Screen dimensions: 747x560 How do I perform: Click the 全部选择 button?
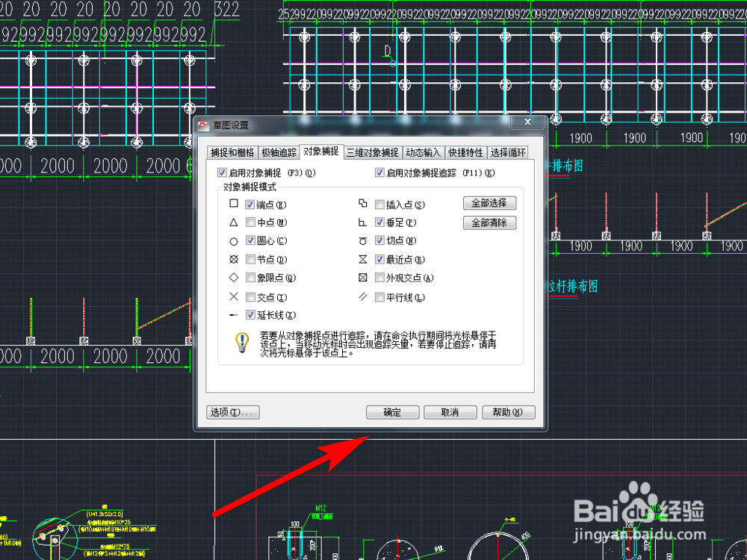tap(489, 203)
